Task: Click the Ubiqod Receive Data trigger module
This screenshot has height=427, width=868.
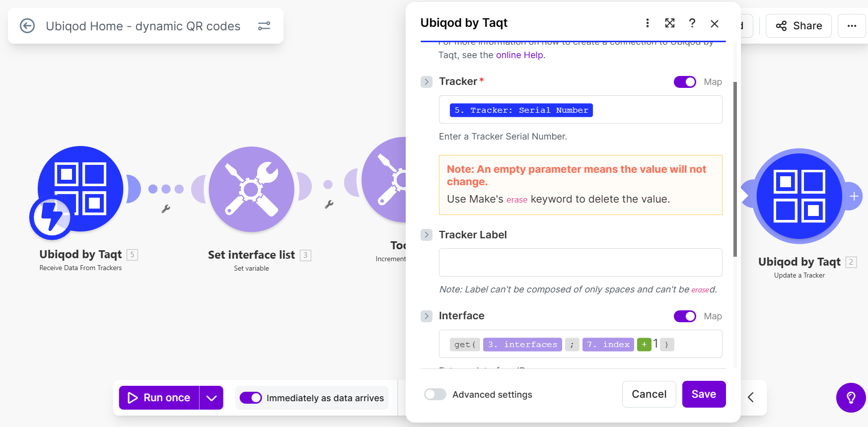Action: tap(80, 189)
